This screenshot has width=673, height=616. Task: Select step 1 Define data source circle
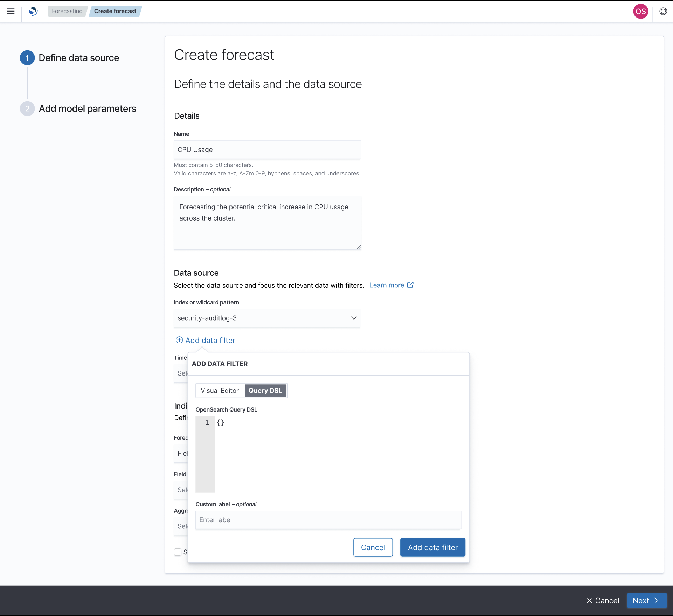(27, 58)
